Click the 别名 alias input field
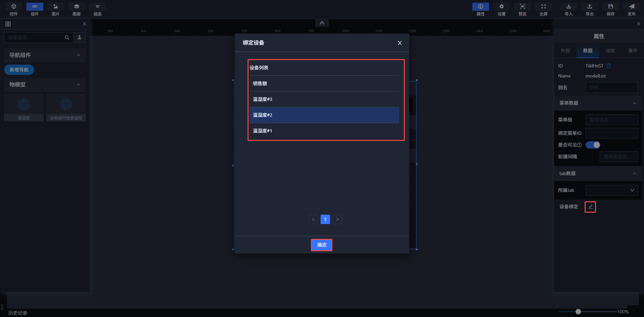The image size is (644, 317). [x=612, y=88]
